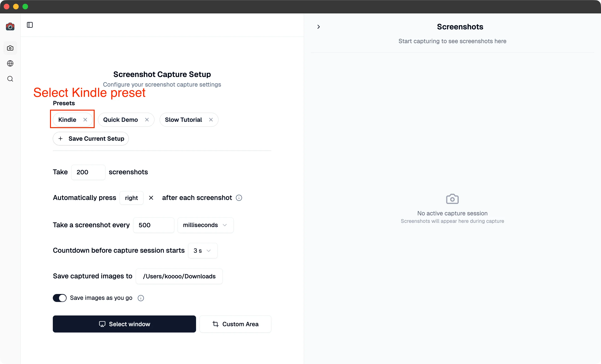Screen dimensions: 601x364
Task: Select the Slow Tutorial preset
Action: [183, 120]
